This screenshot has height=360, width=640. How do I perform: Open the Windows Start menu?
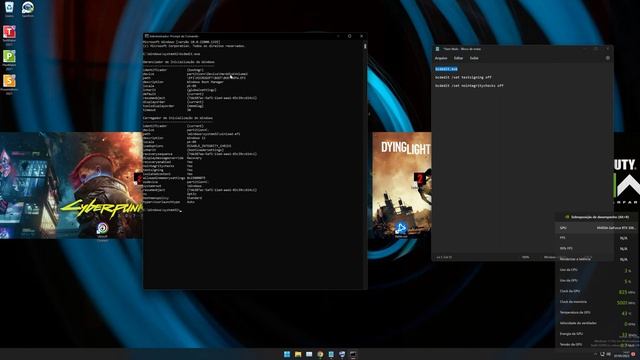pos(287,354)
